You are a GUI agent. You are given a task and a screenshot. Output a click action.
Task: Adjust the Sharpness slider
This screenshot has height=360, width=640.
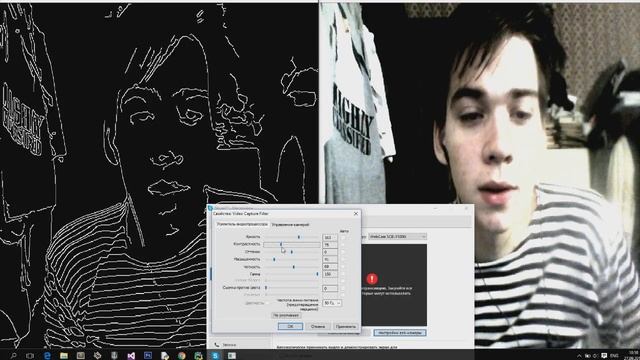click(291, 267)
